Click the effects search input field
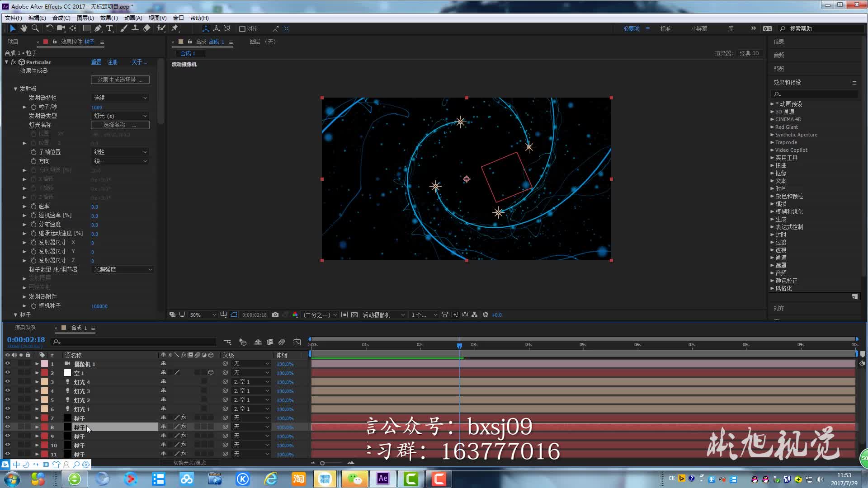This screenshot has height=488, width=868. (x=817, y=94)
